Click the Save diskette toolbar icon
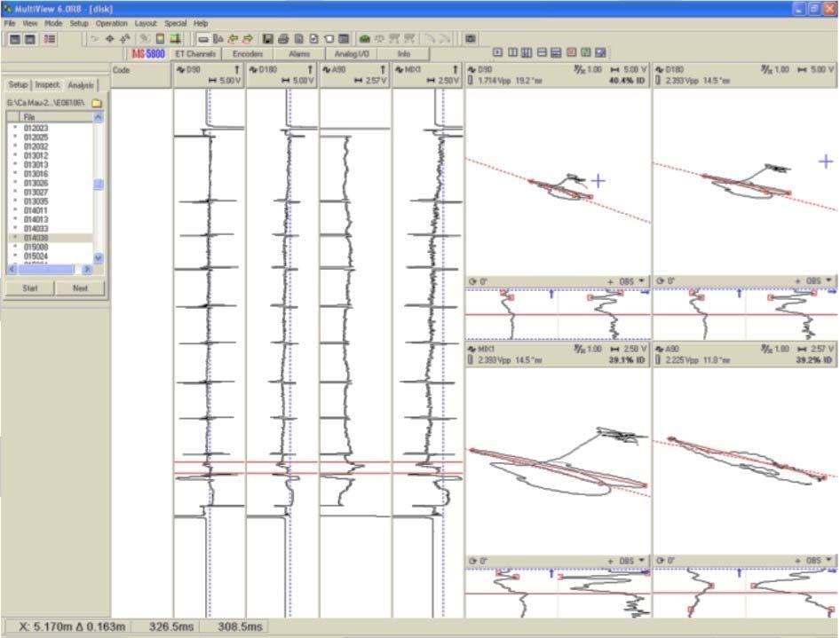840x638 pixels. [268, 38]
